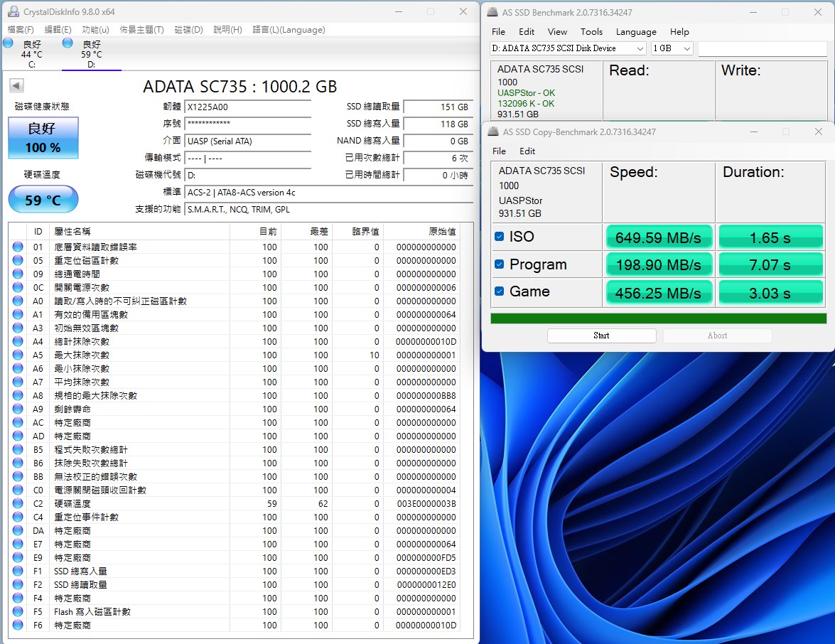The height and width of the screenshot is (644, 835).
Task: Click status orb for attribute F1
Action: pos(18,571)
